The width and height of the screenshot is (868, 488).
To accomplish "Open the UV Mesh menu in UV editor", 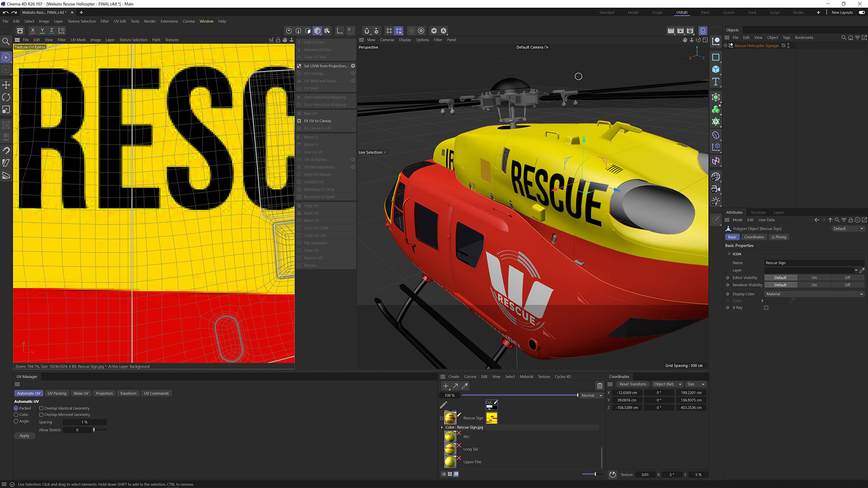I will [x=78, y=40].
